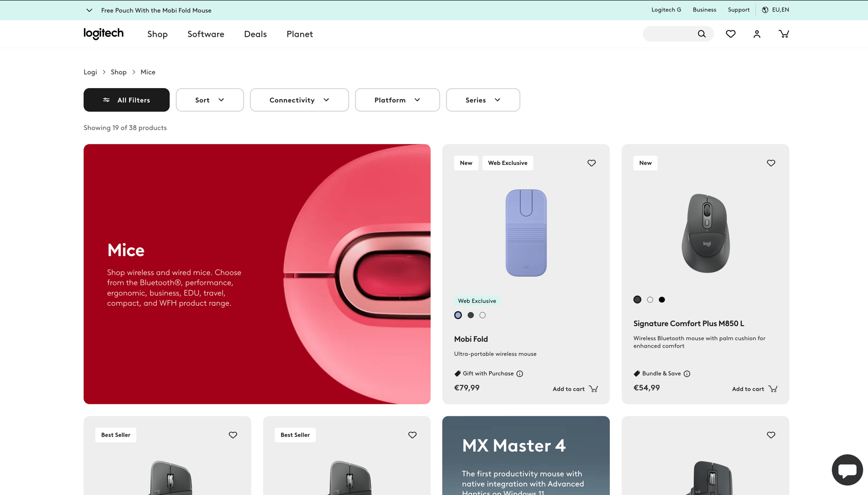This screenshot has width=868, height=495.
Task: Select the graphite Mobi Fold color swatch
Action: click(x=470, y=315)
